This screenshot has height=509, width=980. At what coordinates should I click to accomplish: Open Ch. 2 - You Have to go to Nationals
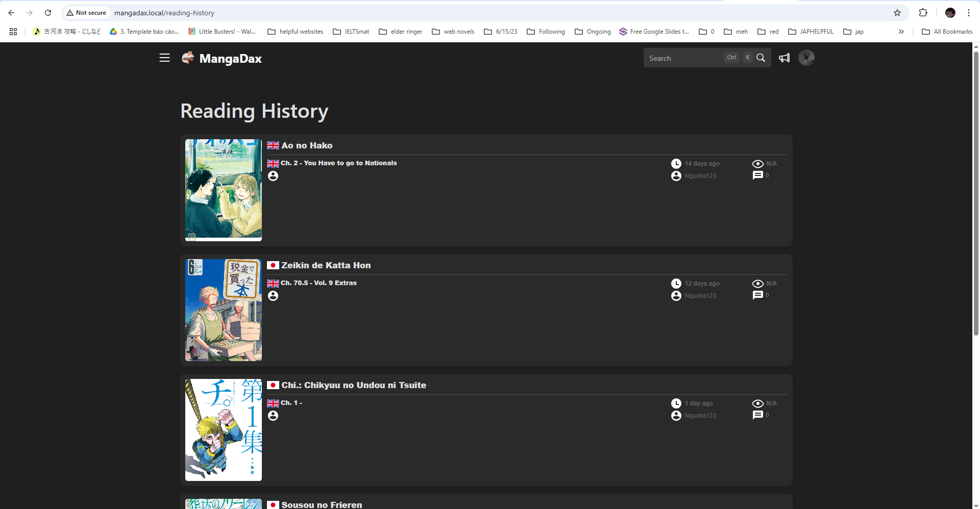click(x=339, y=163)
